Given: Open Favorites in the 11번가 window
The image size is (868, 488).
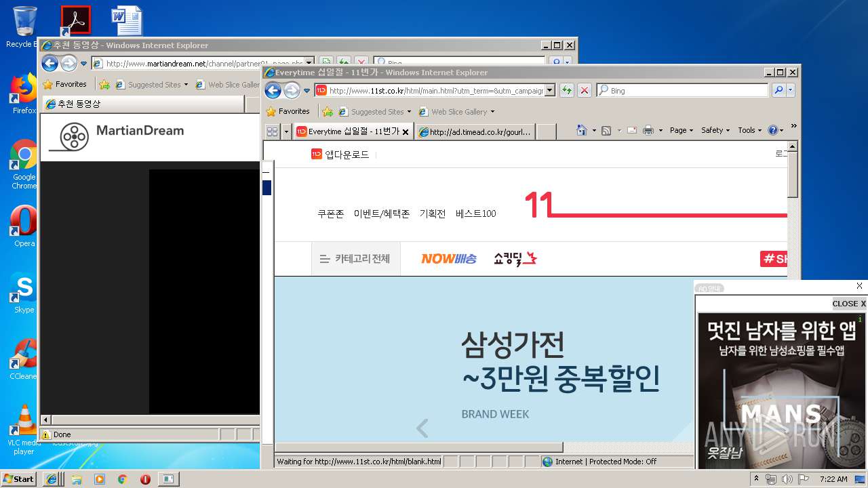Looking at the screenshot, I should [288, 111].
